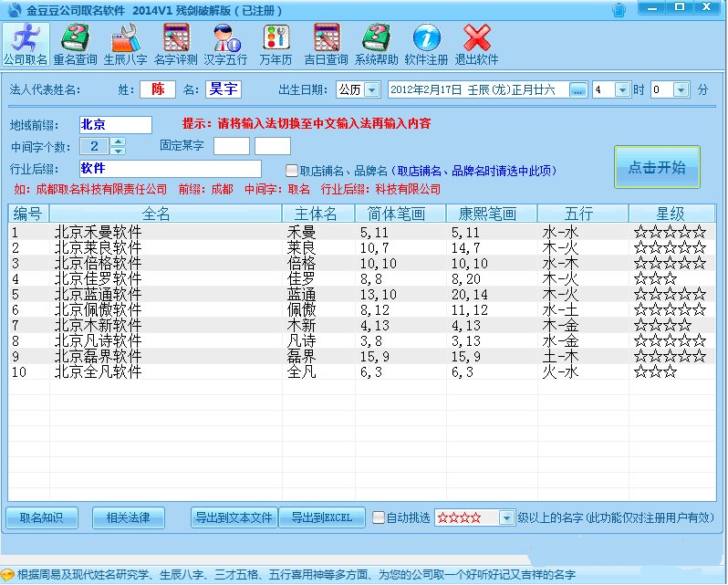Click the 星级 column header
This screenshot has height=585, width=728.
click(x=671, y=214)
